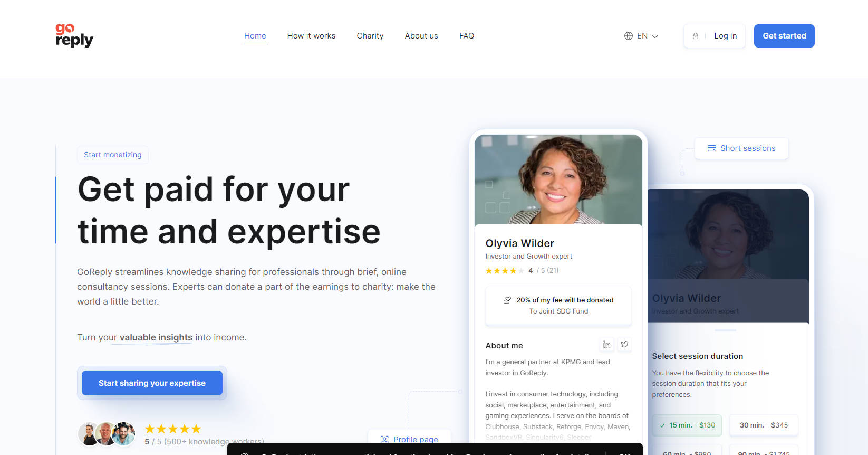Select the 15 min. - $130 session option
This screenshot has width=868, height=455.
687,425
